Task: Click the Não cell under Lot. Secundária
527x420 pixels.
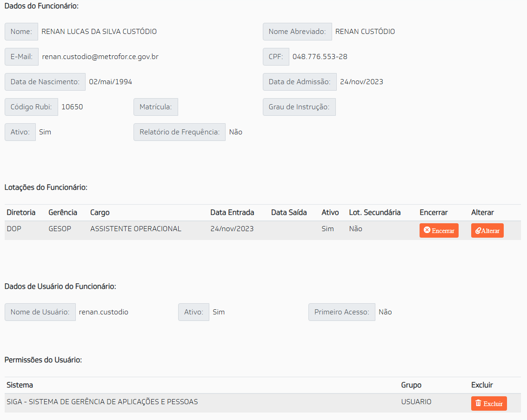Action: 355,229
